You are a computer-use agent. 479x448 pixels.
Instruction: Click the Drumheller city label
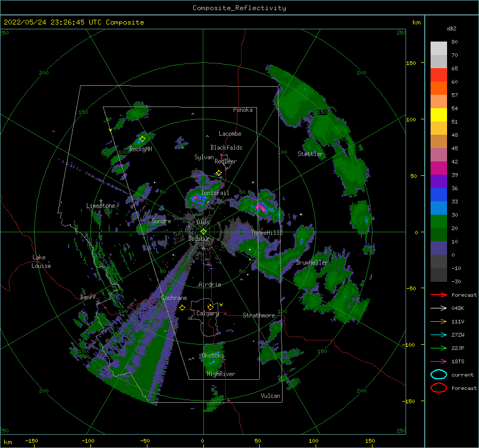tap(311, 263)
